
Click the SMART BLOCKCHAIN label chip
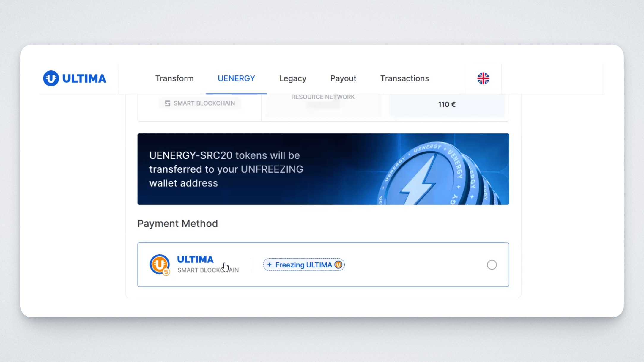click(200, 103)
